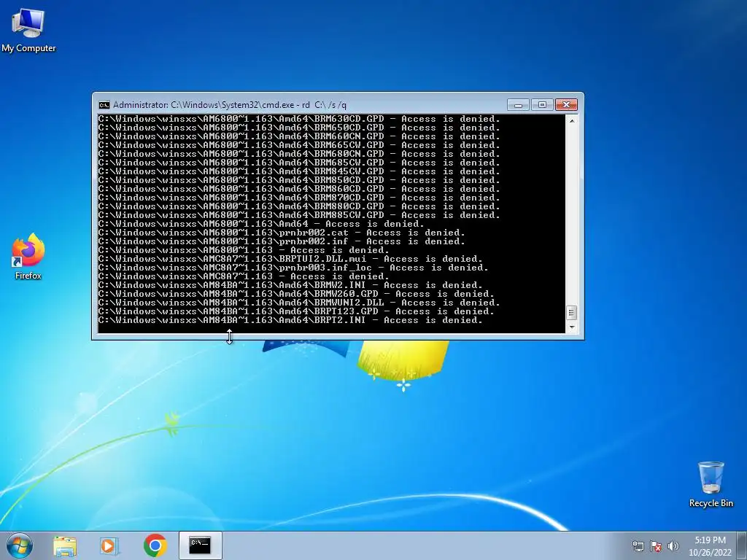The width and height of the screenshot is (747, 560).
Task: Select the Firefox desktop shortcut
Action: click(28, 256)
